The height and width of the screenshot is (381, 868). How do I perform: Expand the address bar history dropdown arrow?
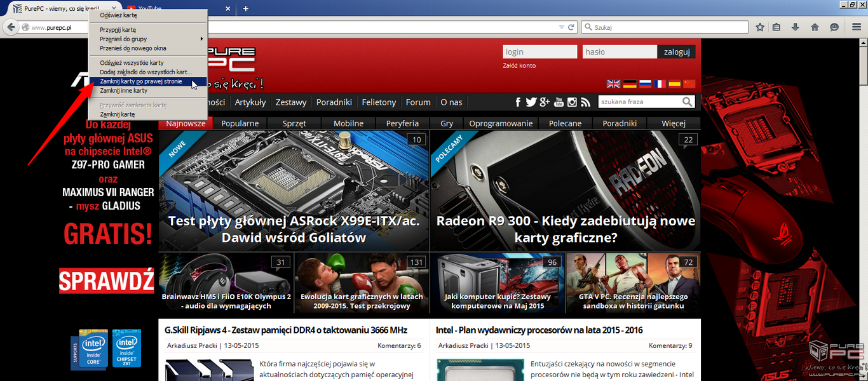click(x=561, y=27)
